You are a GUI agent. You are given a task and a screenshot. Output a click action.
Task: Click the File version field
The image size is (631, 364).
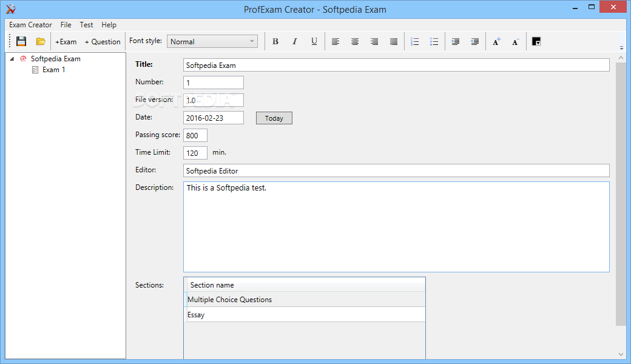point(214,100)
